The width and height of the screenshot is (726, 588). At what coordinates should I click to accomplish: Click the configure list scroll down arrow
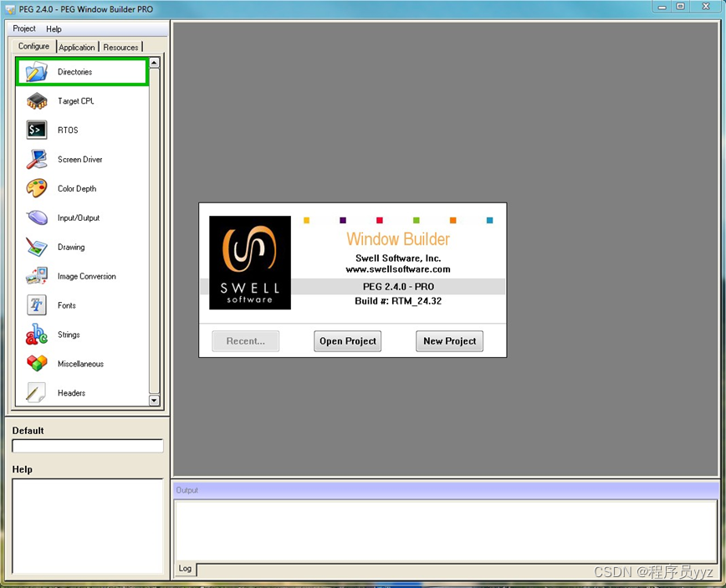[154, 401]
